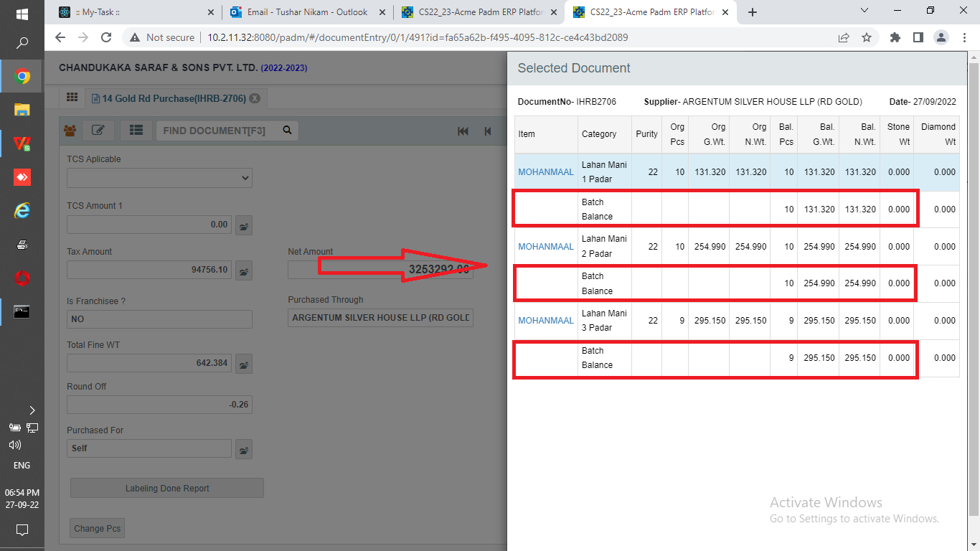
Task: Click lookup icon beside Total Fine WT
Action: click(245, 364)
